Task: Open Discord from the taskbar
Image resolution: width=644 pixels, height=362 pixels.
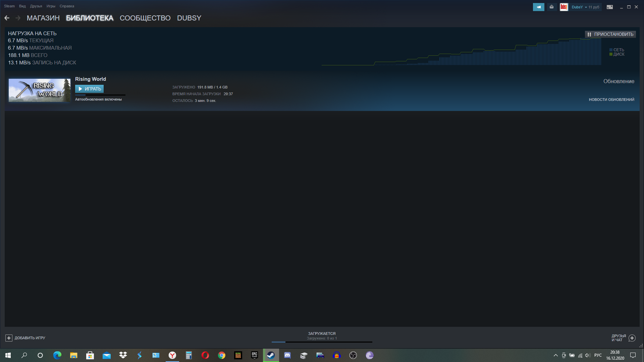Action: [x=287, y=355]
